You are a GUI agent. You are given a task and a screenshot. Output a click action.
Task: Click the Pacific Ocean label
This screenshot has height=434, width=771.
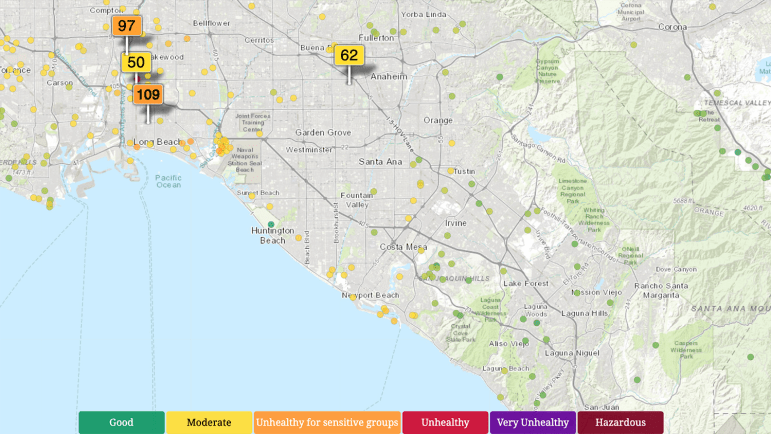pyautogui.click(x=169, y=181)
